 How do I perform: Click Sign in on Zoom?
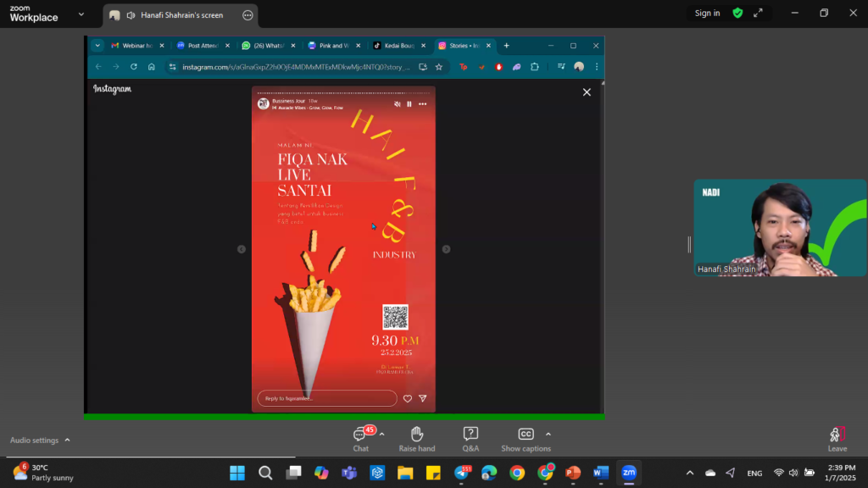click(x=708, y=14)
